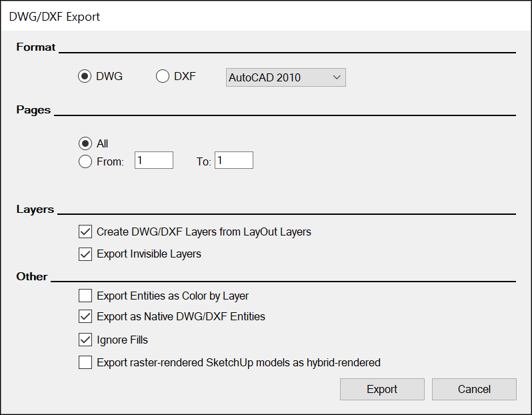The image size is (532, 415).
Task: Cancel the DWG/DXF Export dialog
Action: [x=474, y=389]
